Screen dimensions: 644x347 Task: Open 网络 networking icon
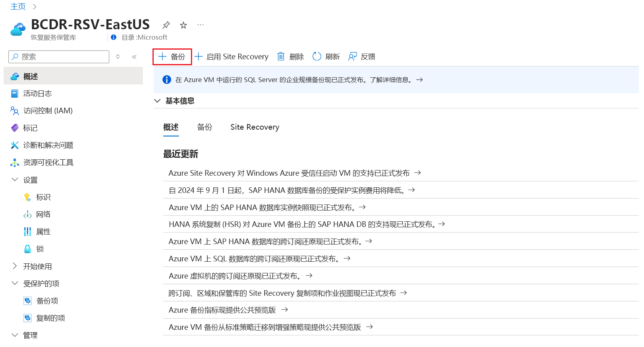click(x=27, y=214)
